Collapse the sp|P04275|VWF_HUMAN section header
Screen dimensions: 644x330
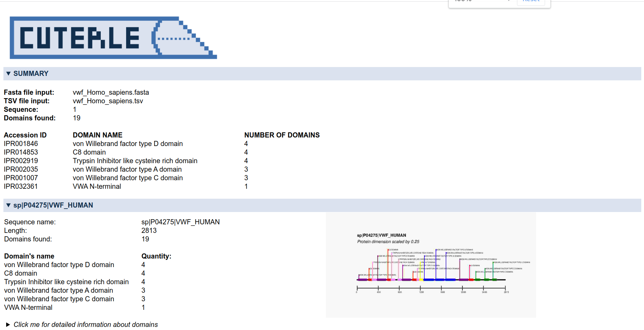tap(322, 205)
